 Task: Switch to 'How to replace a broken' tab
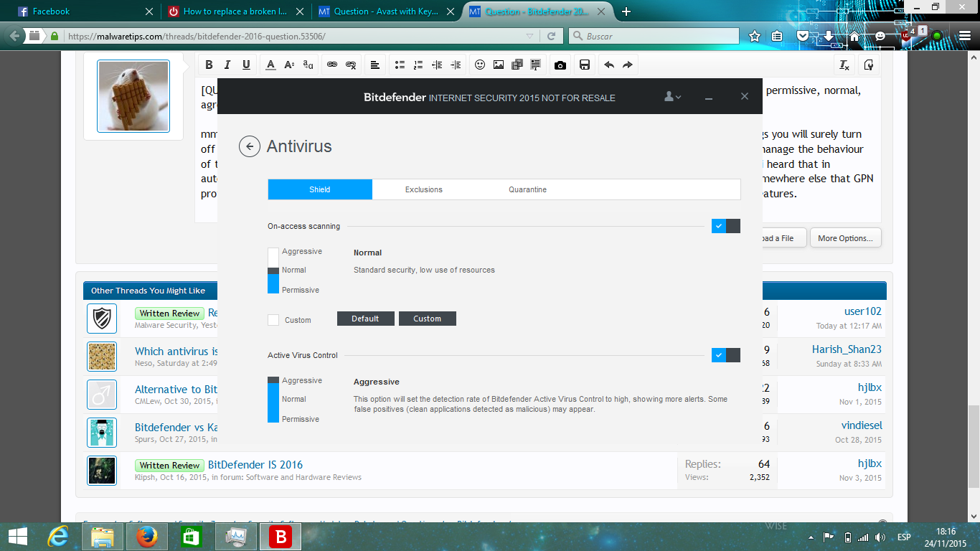[x=235, y=11]
